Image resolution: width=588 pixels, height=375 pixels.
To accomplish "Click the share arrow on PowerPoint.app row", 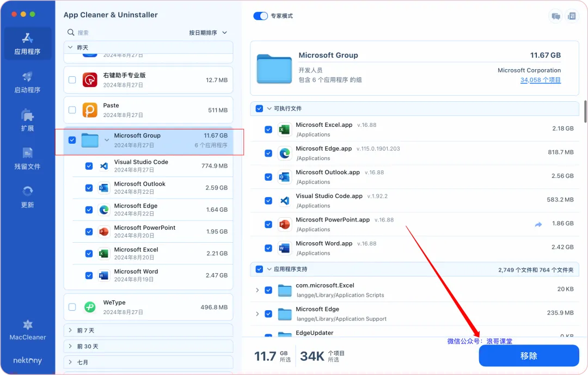I will click(538, 224).
